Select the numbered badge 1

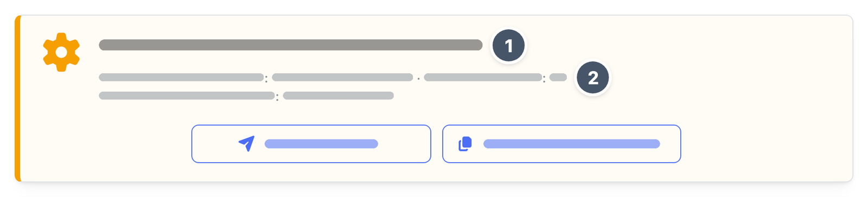(508, 46)
